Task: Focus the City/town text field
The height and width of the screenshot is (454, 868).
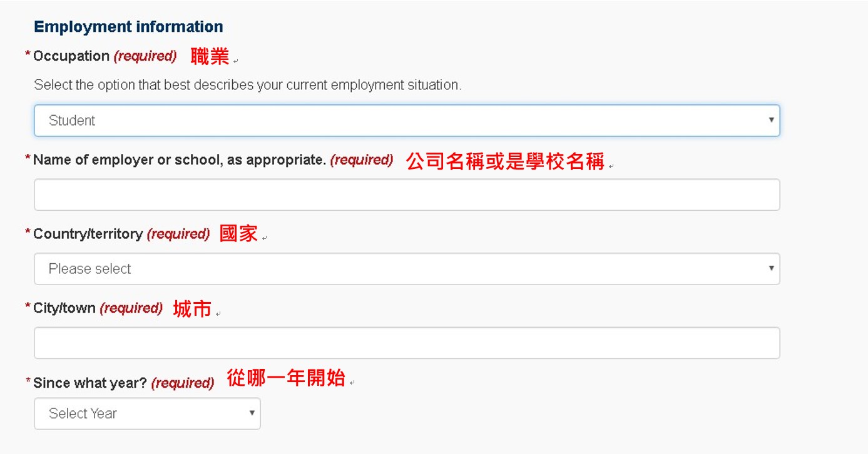Action: point(407,343)
